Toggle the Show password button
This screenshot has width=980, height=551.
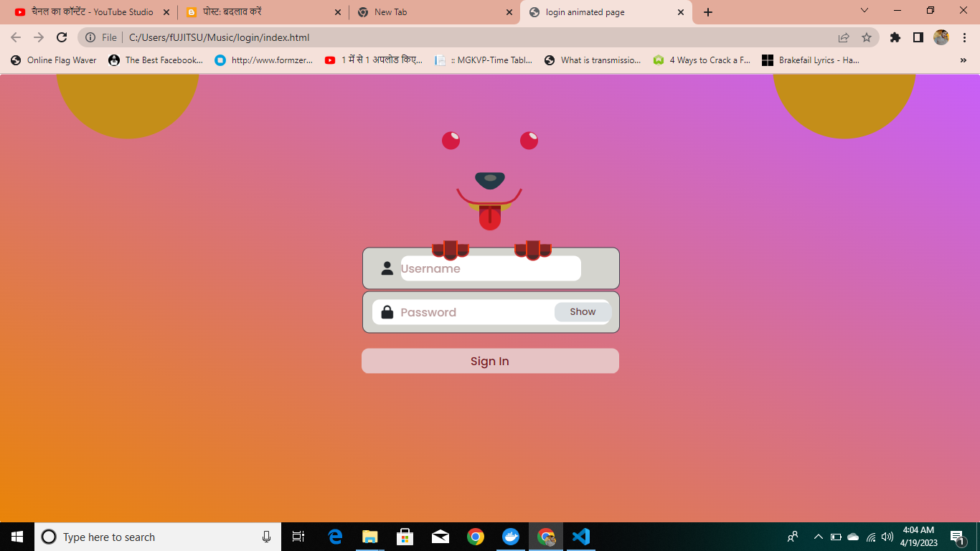coord(583,312)
